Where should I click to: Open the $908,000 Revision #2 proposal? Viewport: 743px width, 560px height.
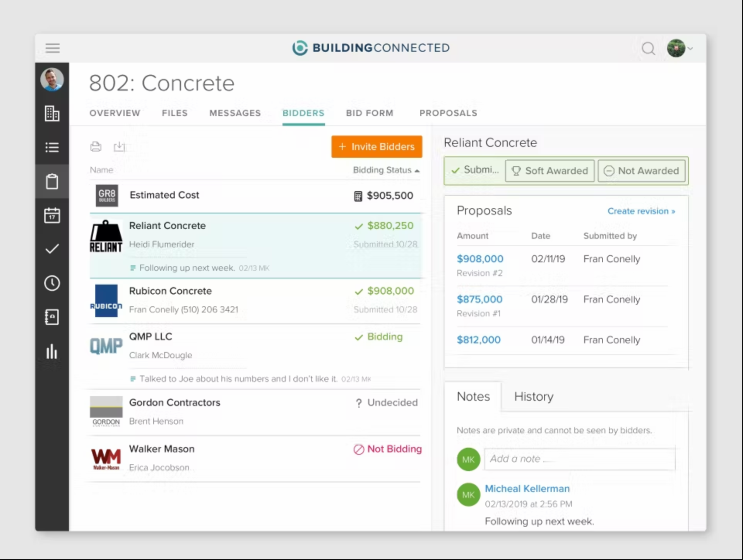[x=480, y=259]
